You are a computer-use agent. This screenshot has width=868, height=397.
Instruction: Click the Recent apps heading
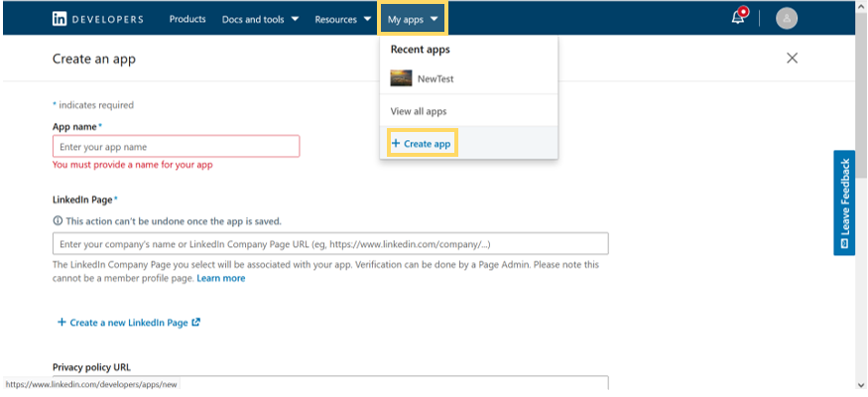421,50
